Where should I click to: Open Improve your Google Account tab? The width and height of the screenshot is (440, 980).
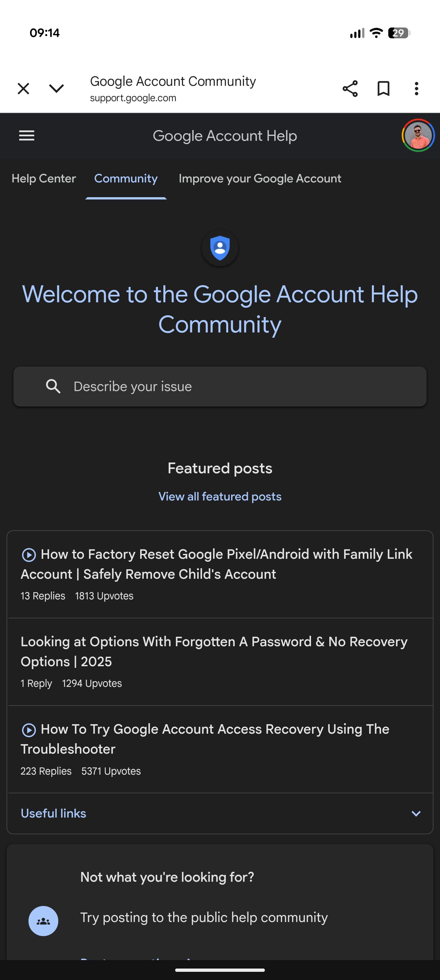(260, 179)
